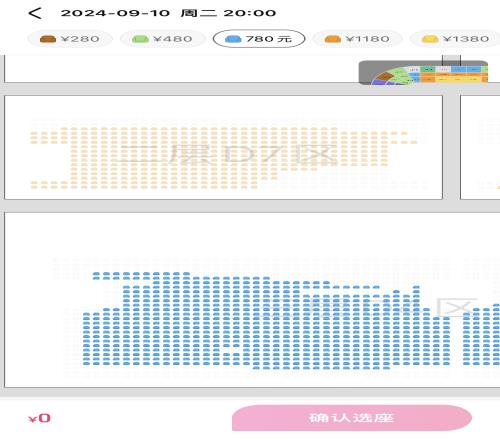Select the ¥280 brown seat price filter

pos(70,39)
